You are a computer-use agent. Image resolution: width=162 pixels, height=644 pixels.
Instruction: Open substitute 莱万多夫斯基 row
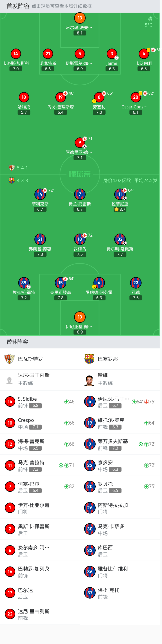click(x=120, y=444)
